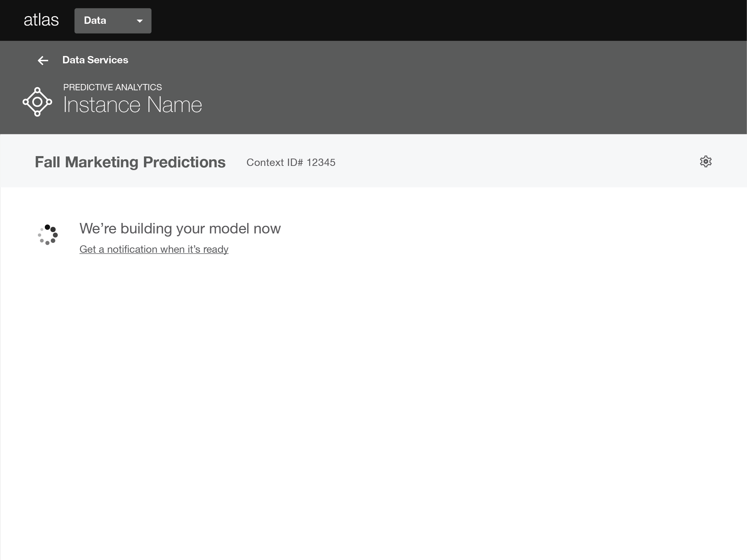Click the atlas logo
The image size is (747, 560).
click(41, 20)
